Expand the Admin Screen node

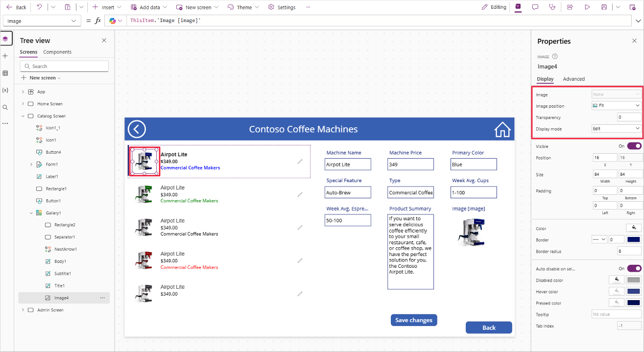pos(23,310)
